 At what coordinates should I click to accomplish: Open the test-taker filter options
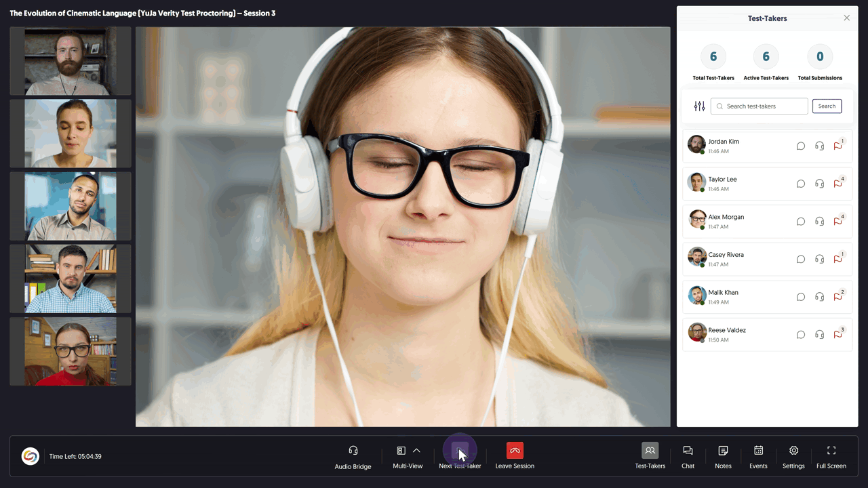699,106
